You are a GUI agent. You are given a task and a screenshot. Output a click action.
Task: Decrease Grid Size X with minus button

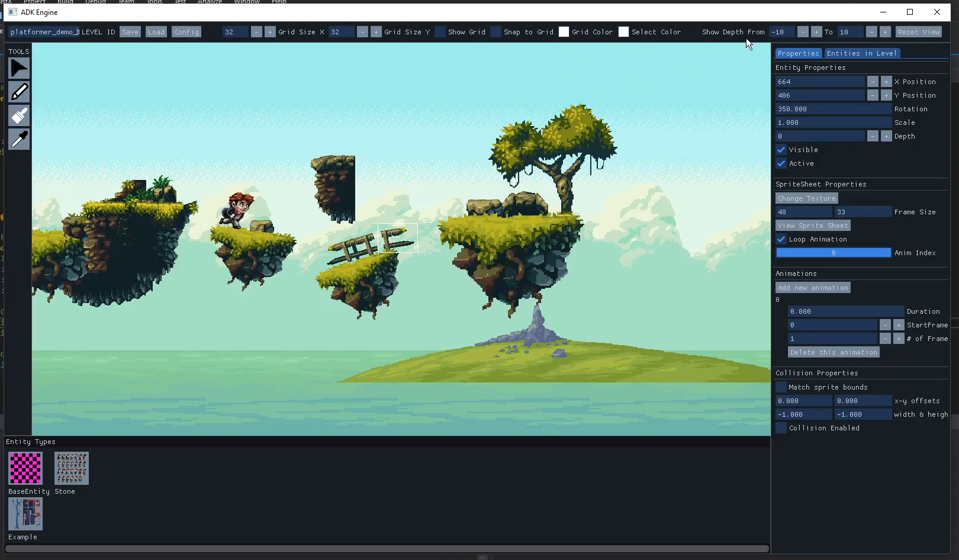point(256,32)
